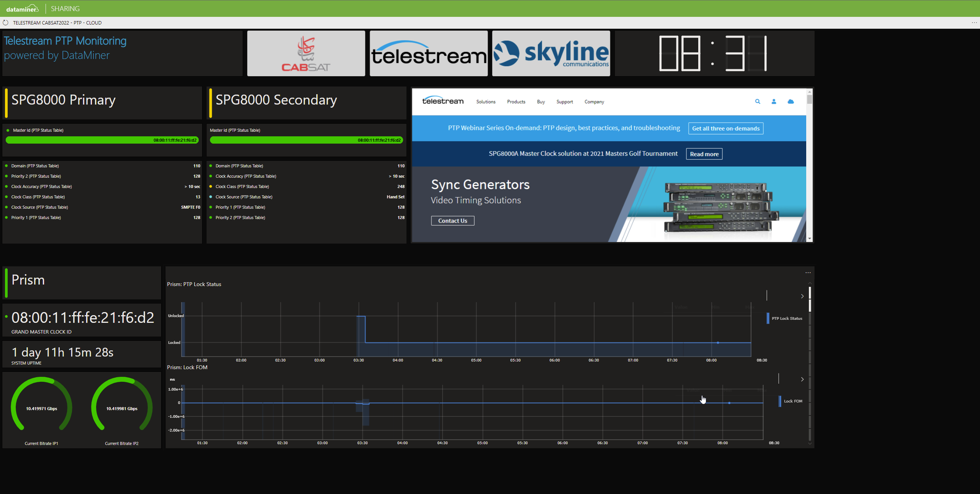Click the charts panel scroll-down arrow

click(x=810, y=443)
